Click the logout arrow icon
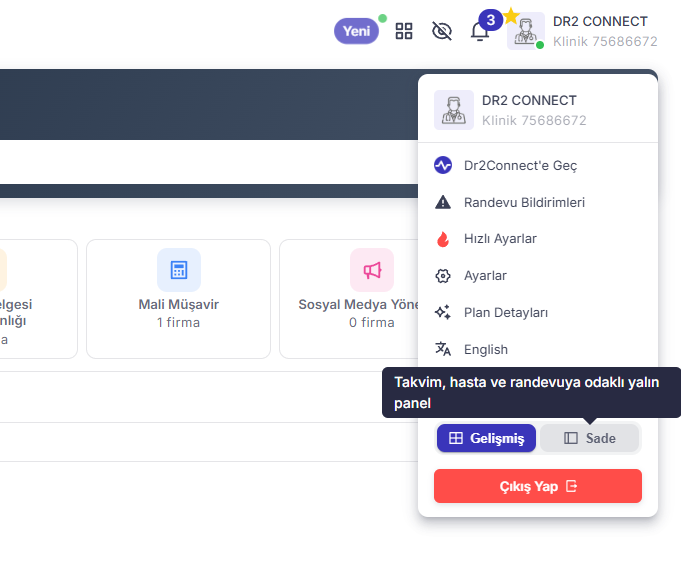 [572, 486]
